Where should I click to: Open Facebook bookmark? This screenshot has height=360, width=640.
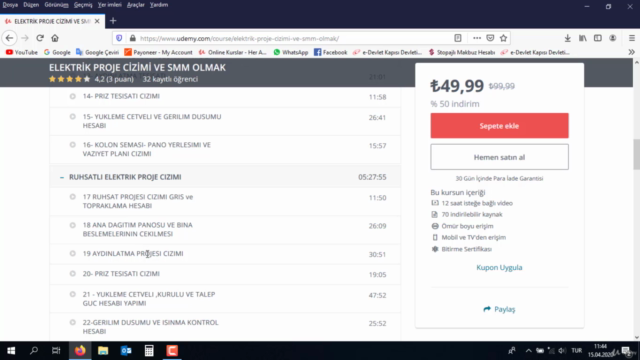tap(330, 52)
